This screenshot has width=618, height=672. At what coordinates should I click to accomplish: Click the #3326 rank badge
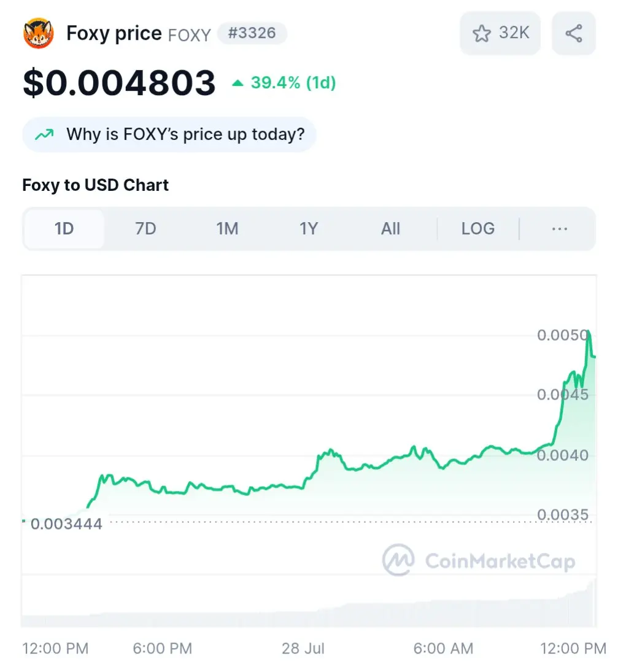(252, 33)
